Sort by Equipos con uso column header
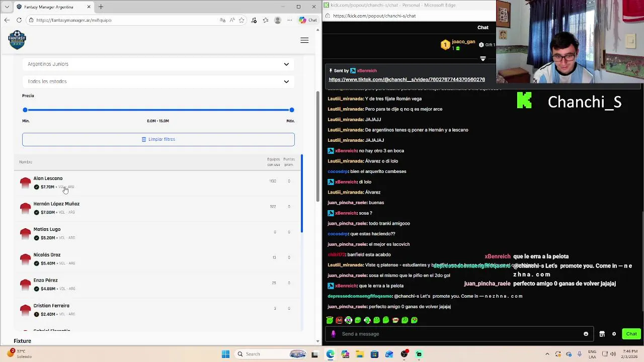Screen dimensions: 644x362 click(274, 162)
